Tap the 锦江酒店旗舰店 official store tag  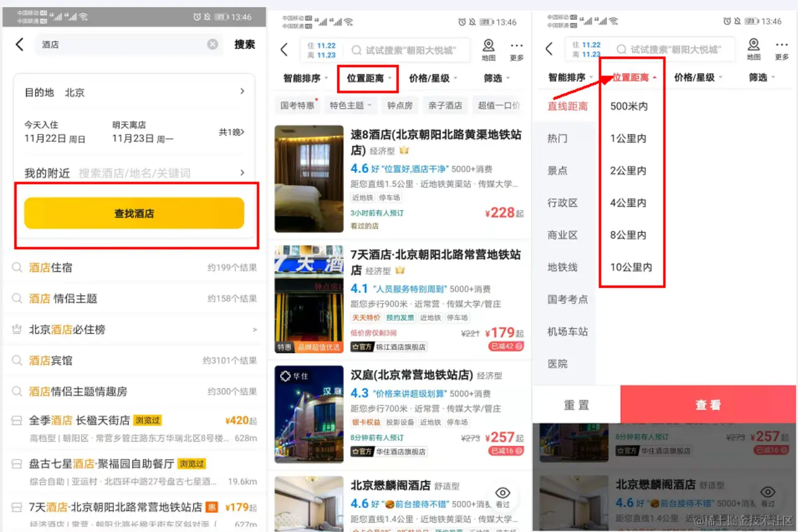coord(389,347)
